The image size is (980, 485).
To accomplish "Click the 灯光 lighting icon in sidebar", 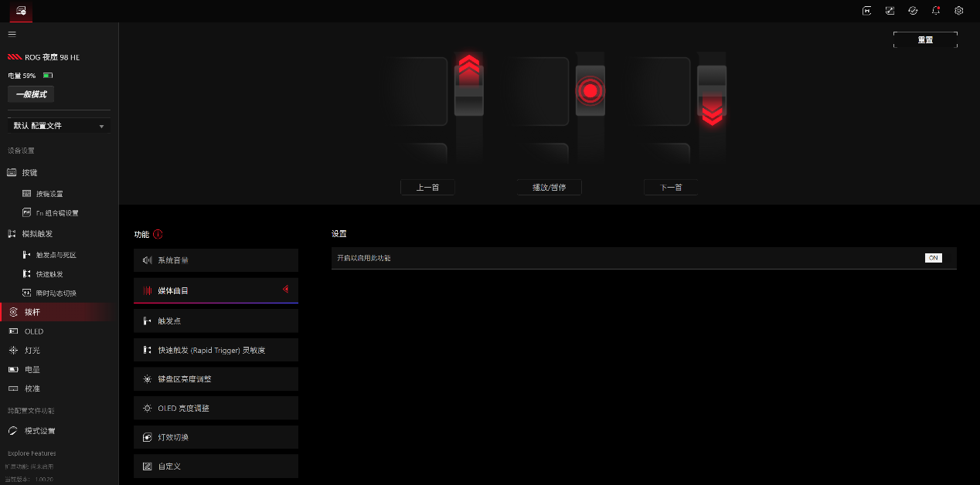I will (13, 351).
